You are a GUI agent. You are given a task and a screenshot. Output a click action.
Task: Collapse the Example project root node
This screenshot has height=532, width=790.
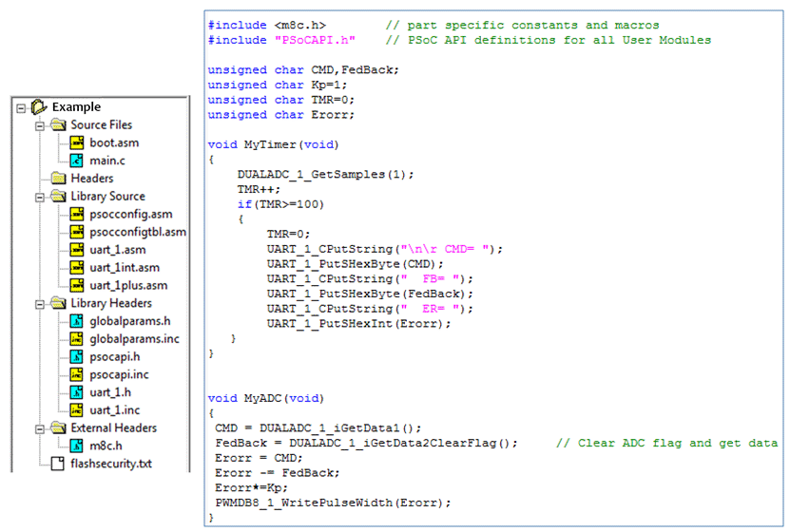pos(21,107)
